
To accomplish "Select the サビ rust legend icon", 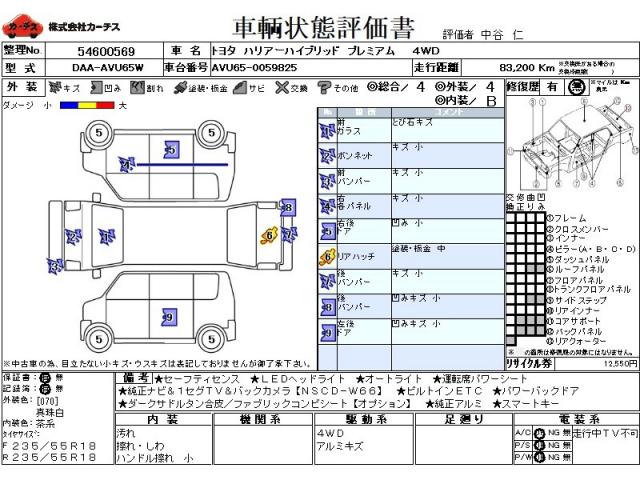I will (x=240, y=87).
